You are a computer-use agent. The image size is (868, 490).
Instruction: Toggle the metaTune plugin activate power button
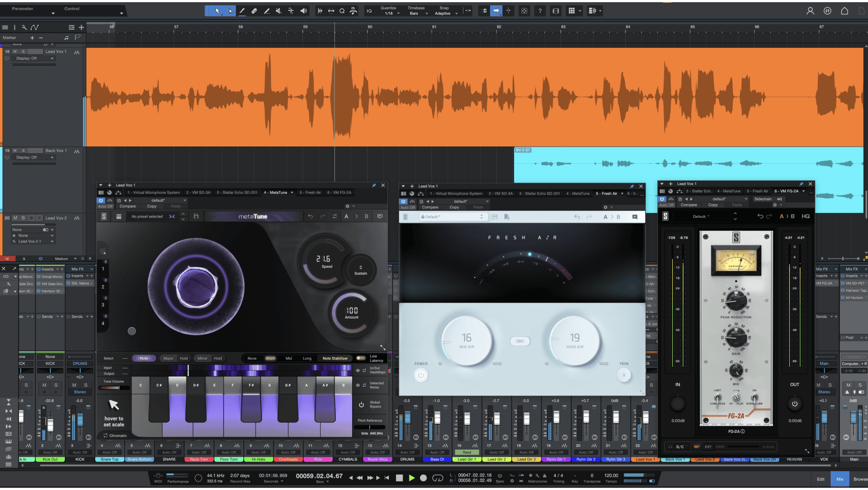[101, 200]
